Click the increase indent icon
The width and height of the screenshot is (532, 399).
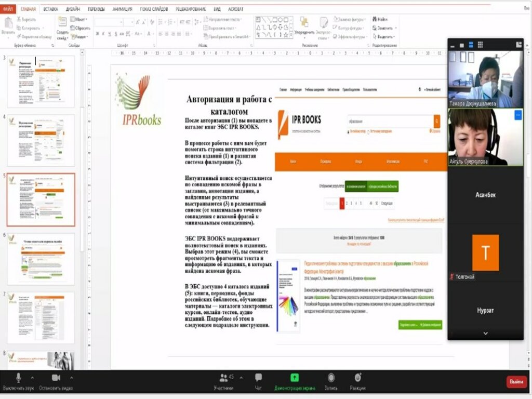tap(188, 22)
